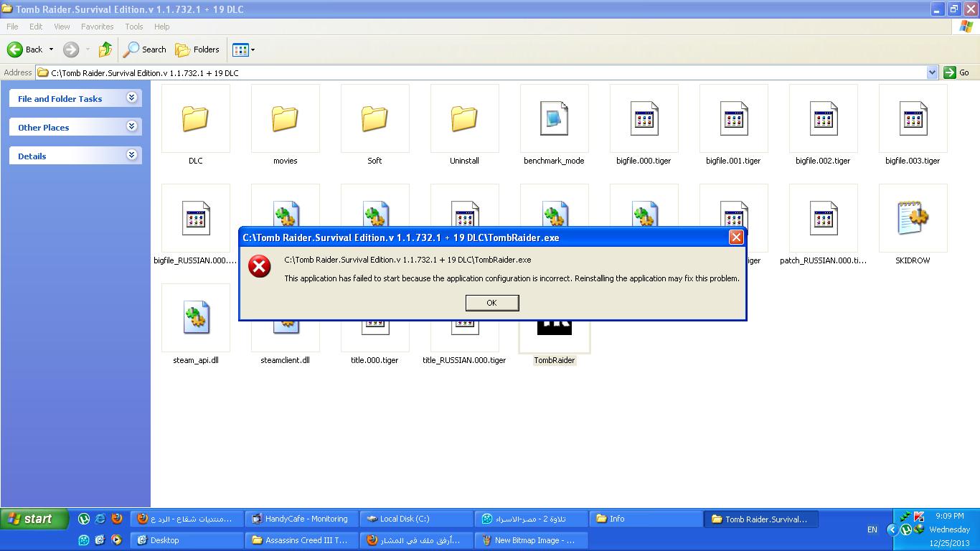980x551 pixels.
Task: Open the Views dropdown in toolbar
Action: click(x=244, y=50)
